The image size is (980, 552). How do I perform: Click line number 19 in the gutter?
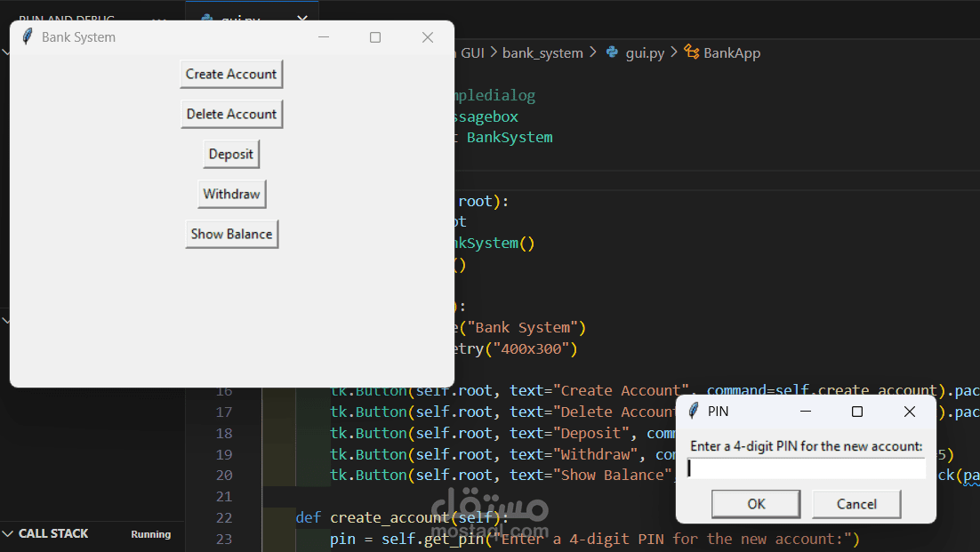224,454
